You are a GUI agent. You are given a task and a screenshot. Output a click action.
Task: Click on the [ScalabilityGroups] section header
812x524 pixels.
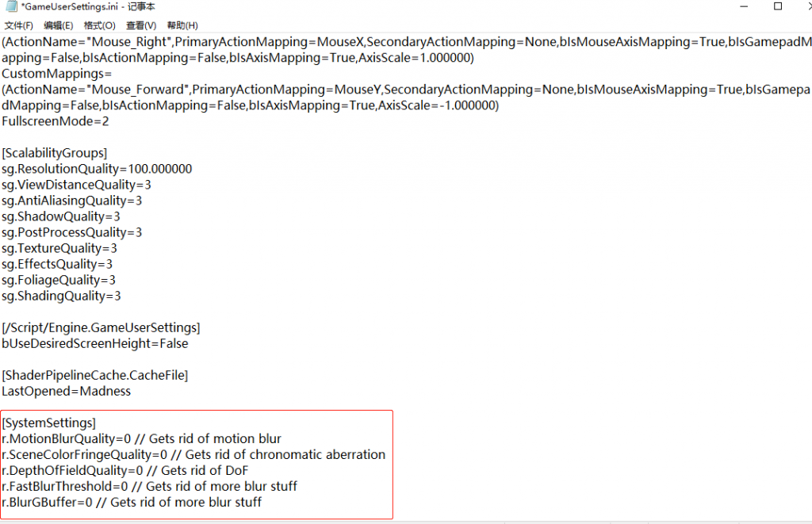click(x=55, y=153)
